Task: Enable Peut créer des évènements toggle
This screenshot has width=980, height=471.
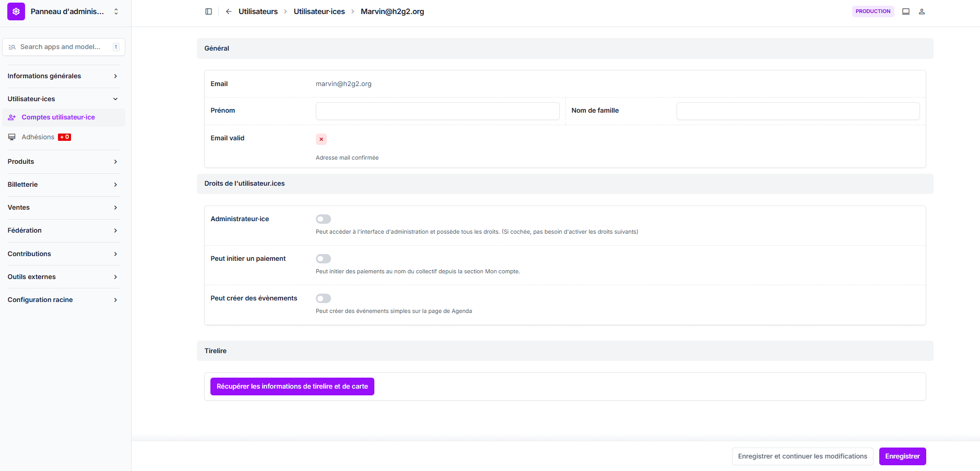Action: pos(323,298)
